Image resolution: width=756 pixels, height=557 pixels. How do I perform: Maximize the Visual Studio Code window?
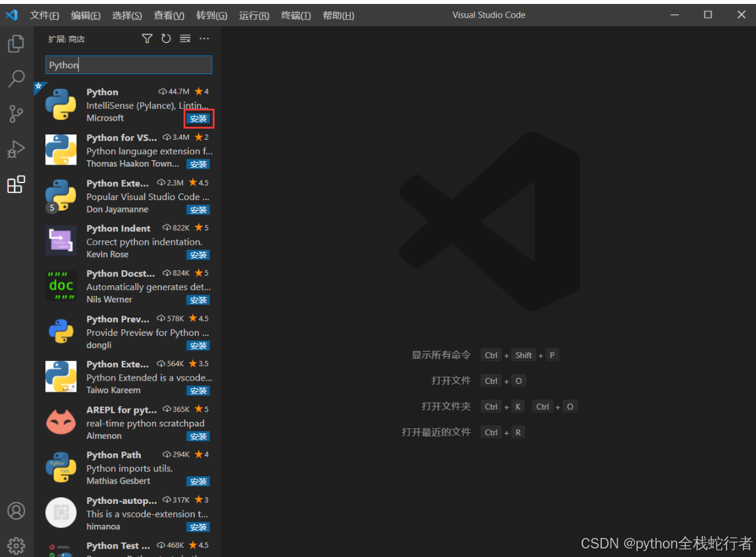coord(707,15)
